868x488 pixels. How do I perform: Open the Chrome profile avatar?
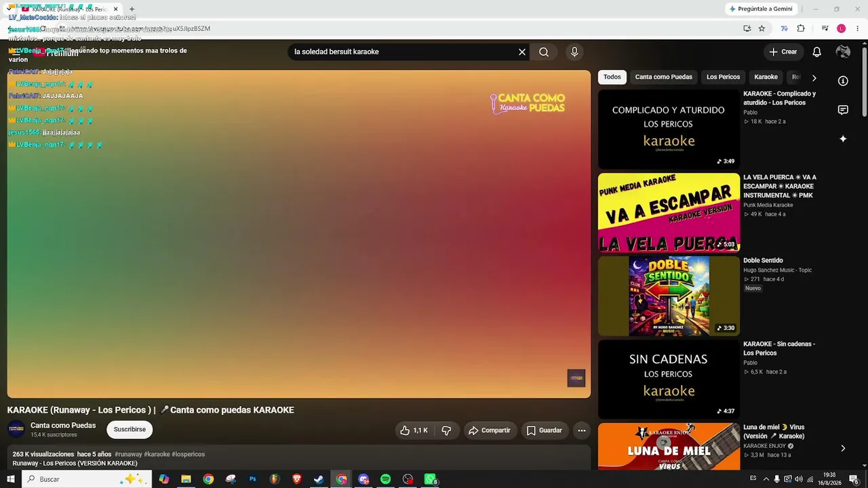841,28
